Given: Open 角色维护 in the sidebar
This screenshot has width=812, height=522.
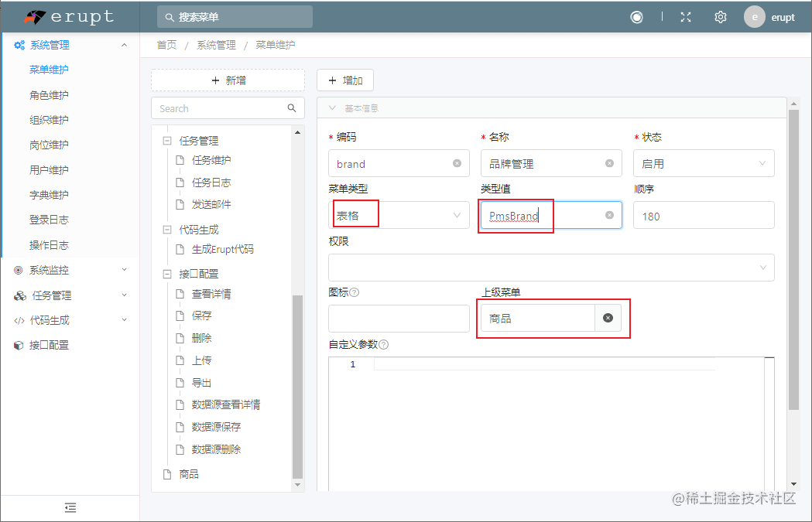Looking at the screenshot, I should click(49, 95).
